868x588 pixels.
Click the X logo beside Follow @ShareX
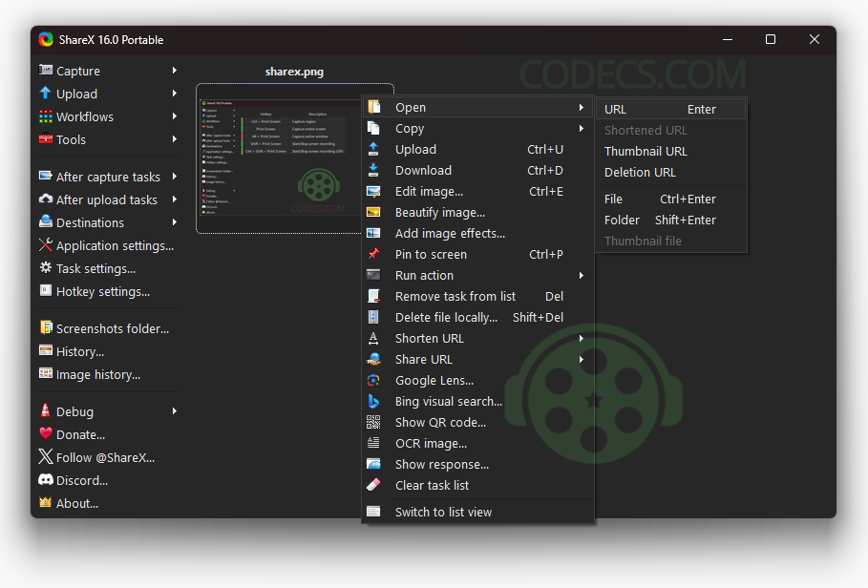[x=46, y=456]
